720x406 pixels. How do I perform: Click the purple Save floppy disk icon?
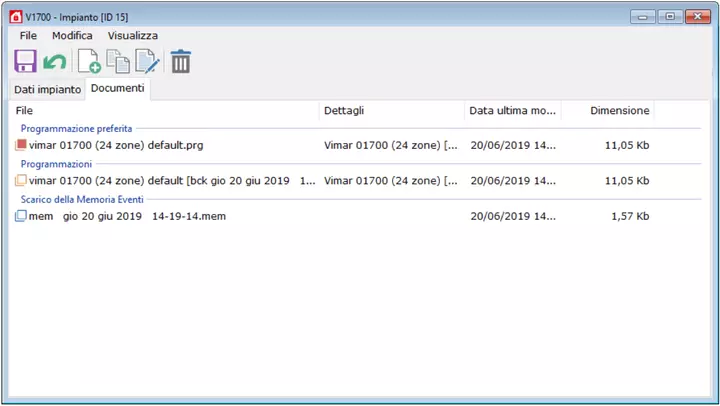25,62
